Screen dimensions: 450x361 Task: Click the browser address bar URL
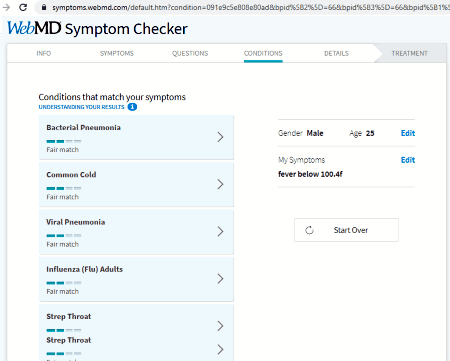(x=250, y=7)
